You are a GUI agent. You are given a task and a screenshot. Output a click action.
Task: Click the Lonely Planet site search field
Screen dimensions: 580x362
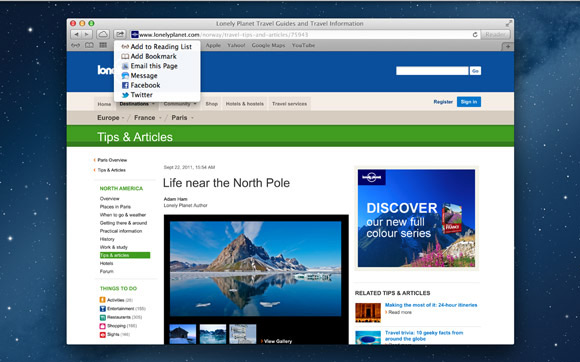click(432, 71)
